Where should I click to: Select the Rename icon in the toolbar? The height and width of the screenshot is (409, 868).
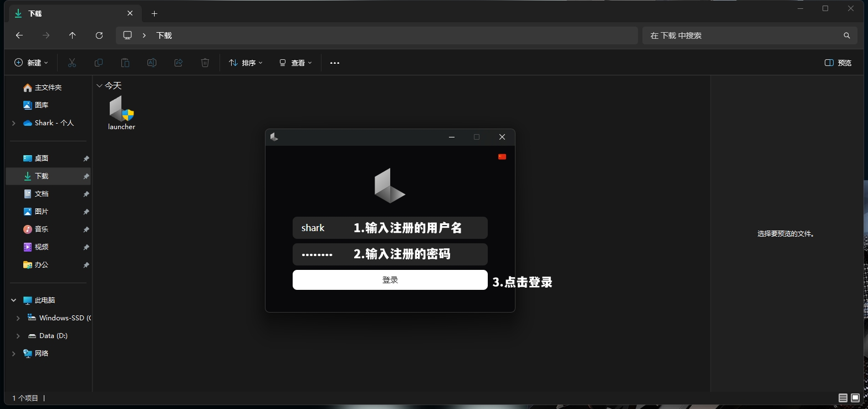coord(151,63)
